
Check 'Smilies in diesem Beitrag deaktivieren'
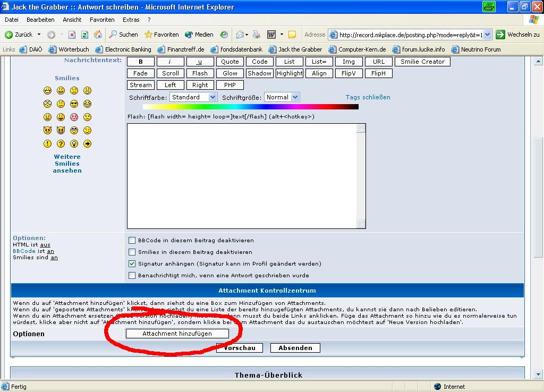click(132, 252)
